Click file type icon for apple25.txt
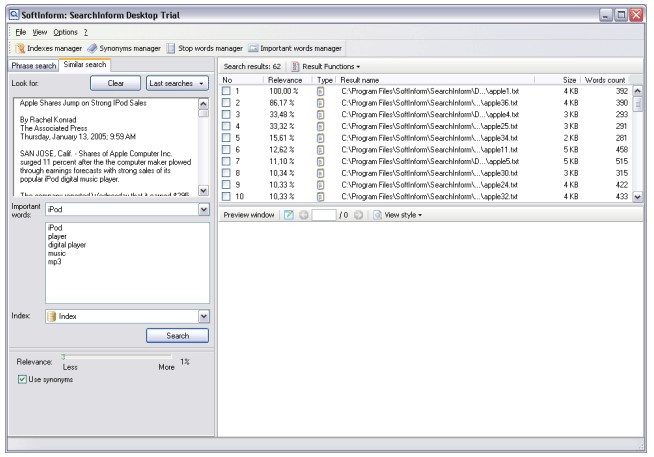Viewport: 654px width, 457px height. coord(320,126)
